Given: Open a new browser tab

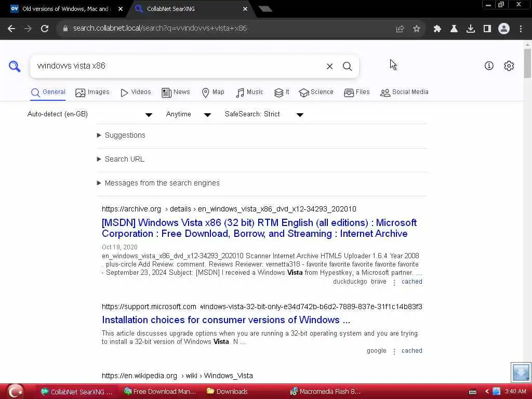Looking at the screenshot, I should click(265, 9).
